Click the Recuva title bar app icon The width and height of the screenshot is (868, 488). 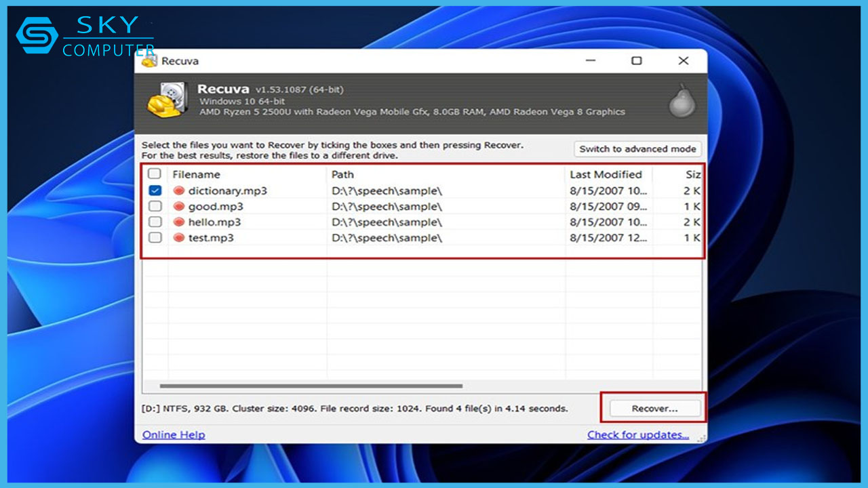(149, 61)
